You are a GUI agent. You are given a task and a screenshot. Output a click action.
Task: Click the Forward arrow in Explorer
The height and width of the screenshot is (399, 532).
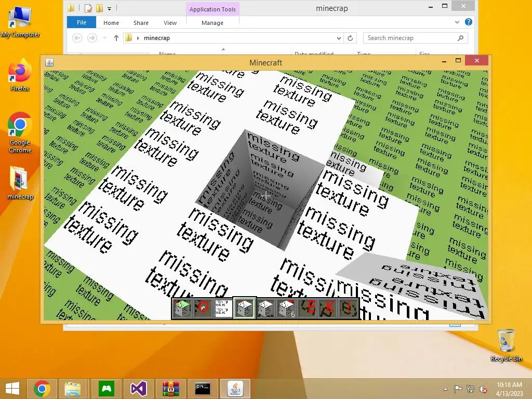[x=92, y=38]
